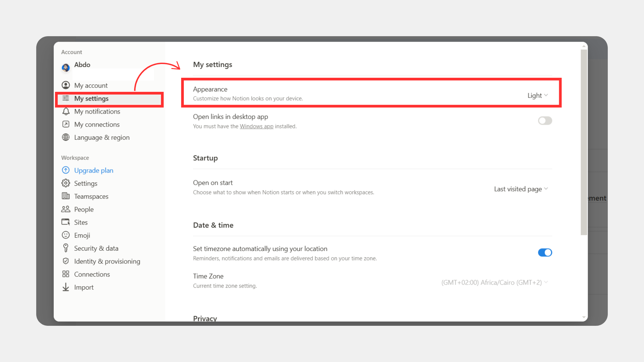Screen dimensions: 644x362
Task: Select the My account icon
Action: 66,85
